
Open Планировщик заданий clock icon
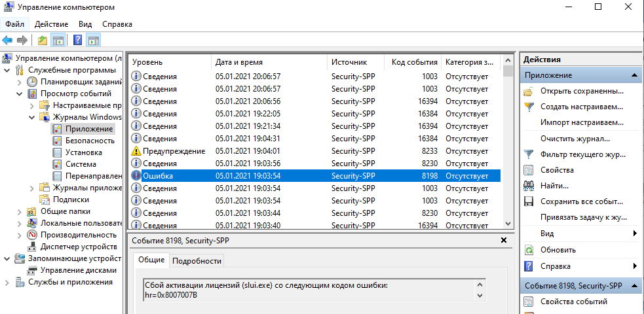tap(32, 82)
